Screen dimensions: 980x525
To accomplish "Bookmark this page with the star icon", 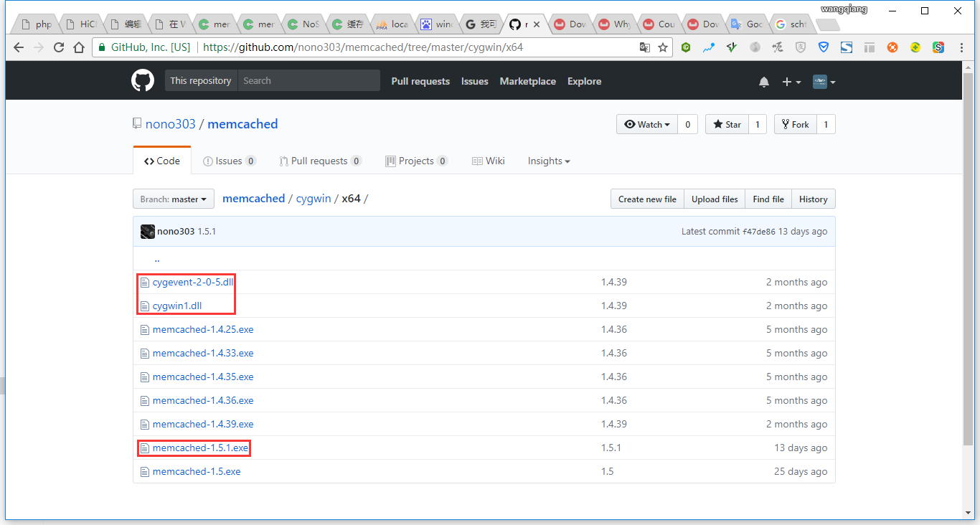I will pos(663,47).
